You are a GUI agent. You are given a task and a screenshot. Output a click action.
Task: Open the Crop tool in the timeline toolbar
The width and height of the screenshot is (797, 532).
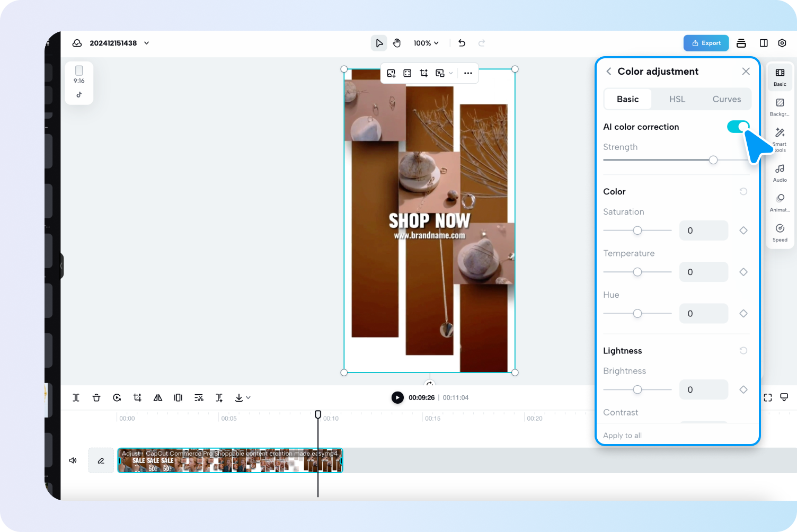tap(137, 397)
